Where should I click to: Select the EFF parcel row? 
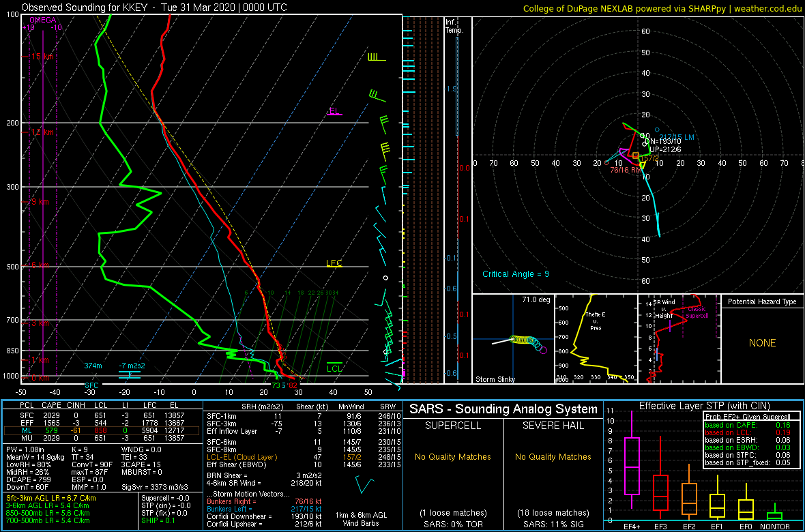click(103, 422)
